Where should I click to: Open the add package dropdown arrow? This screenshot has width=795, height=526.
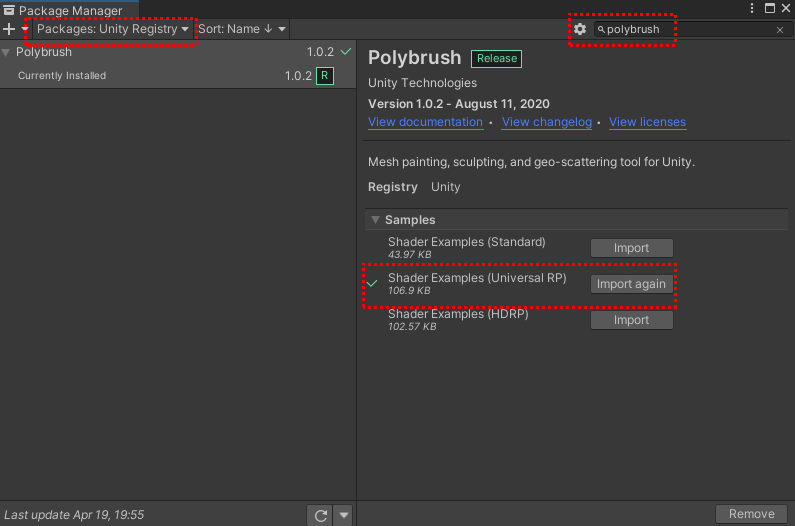pos(24,29)
